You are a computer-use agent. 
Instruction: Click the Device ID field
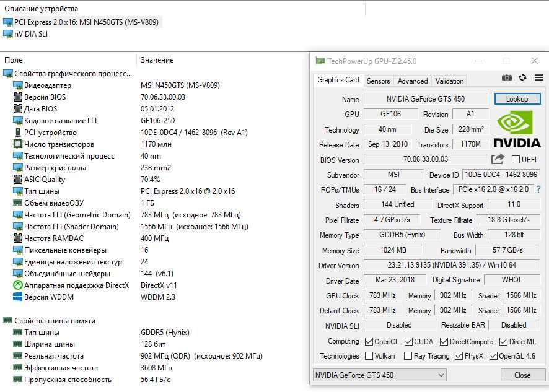coord(501,174)
